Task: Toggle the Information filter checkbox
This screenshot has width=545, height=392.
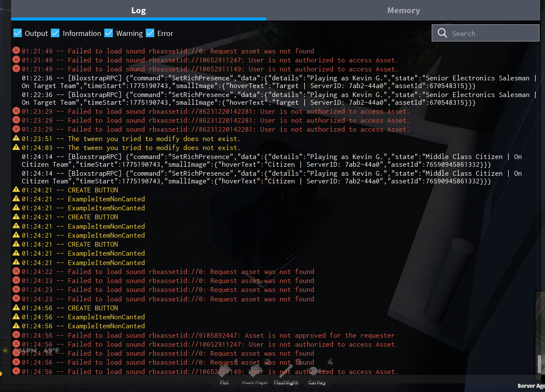Action: [55, 33]
